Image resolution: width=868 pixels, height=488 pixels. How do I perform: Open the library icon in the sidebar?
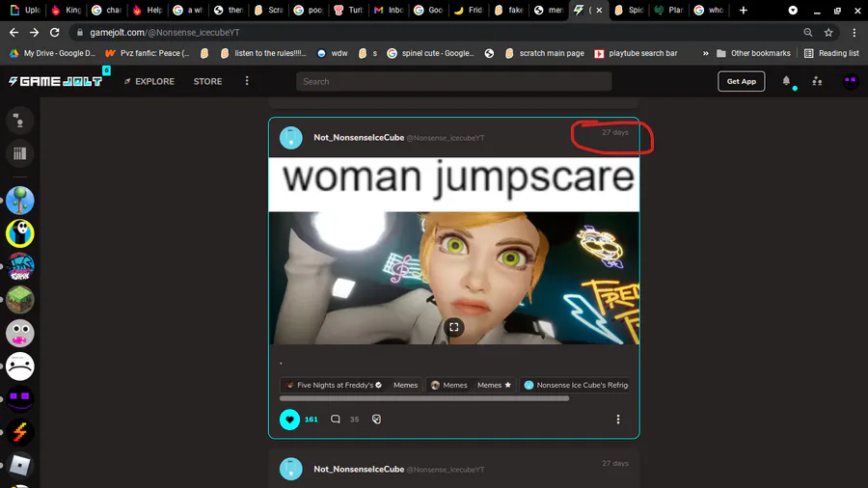[20, 153]
